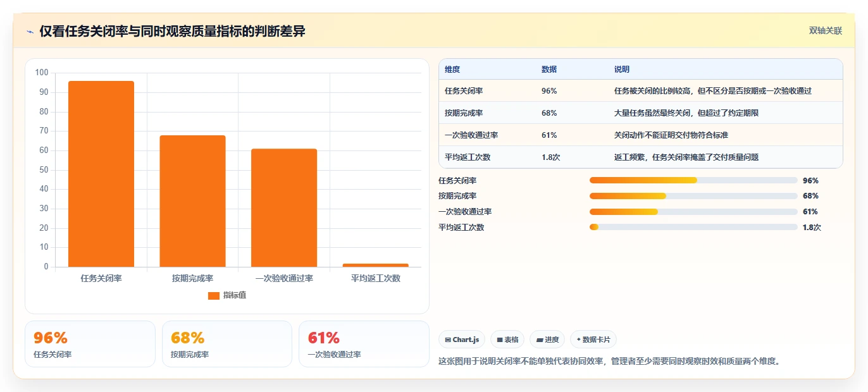Open the 61% 一次验收通过率 data card
This screenshot has width=868, height=392.
(x=364, y=344)
